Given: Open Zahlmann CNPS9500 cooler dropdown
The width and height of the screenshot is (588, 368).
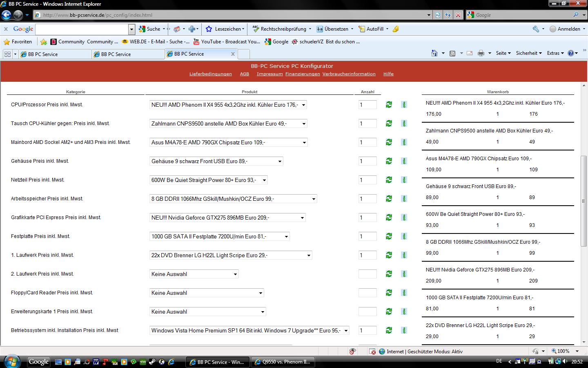Looking at the screenshot, I should pos(228,123).
